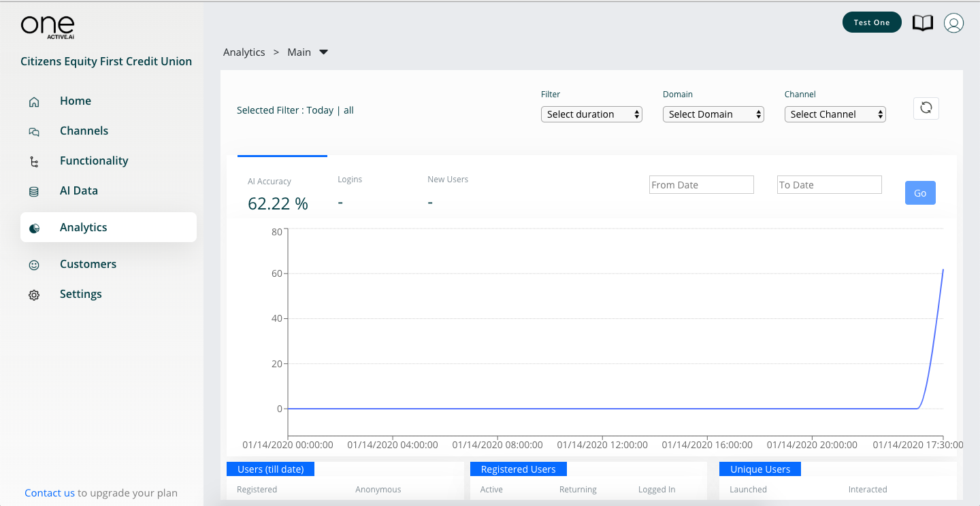Viewport: 980px width, 506px height.
Task: Click the Home house icon in sidebar
Action: [x=34, y=102]
